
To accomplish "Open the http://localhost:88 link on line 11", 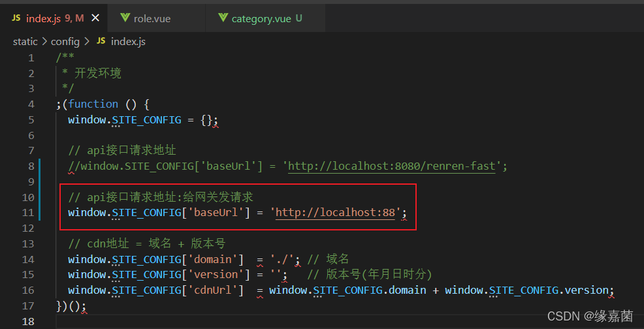I will pos(335,212).
